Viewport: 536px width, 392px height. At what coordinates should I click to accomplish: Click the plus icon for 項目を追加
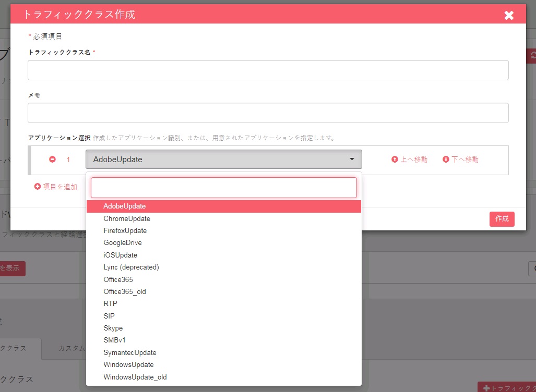tap(37, 187)
